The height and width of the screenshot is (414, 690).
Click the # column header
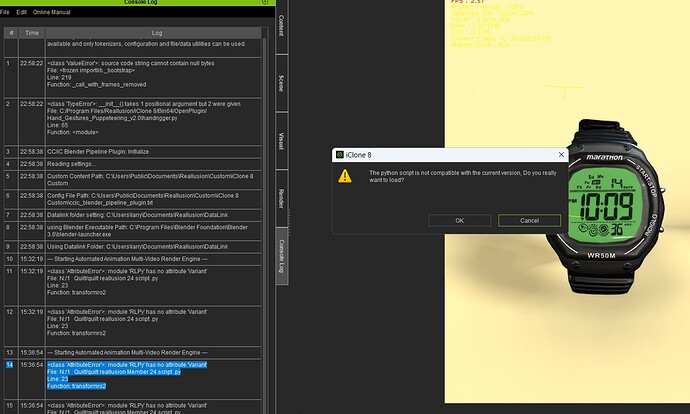point(11,33)
